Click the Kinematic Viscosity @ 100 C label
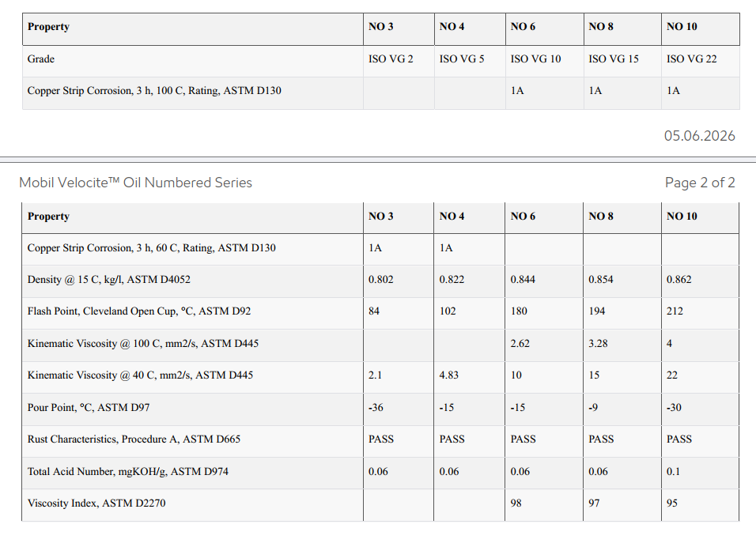756x543 pixels. tap(142, 344)
